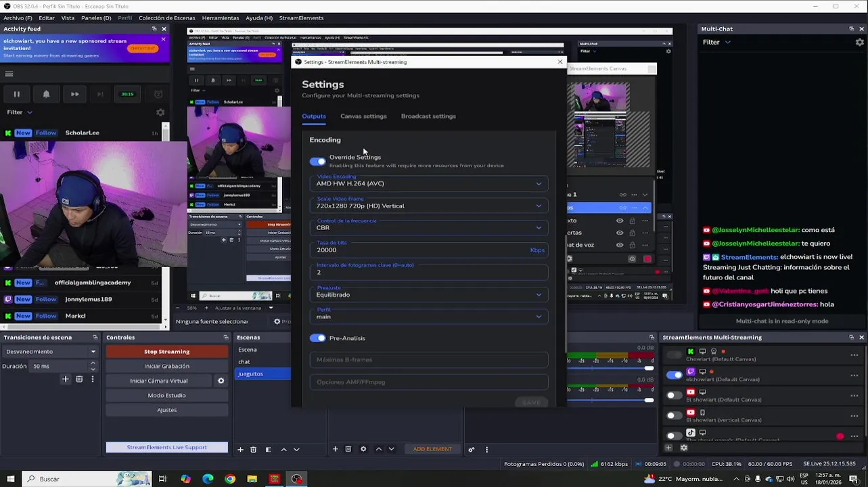Open Desvanecimiento transition dropdown
The height and width of the screenshot is (487, 868).
(x=51, y=352)
